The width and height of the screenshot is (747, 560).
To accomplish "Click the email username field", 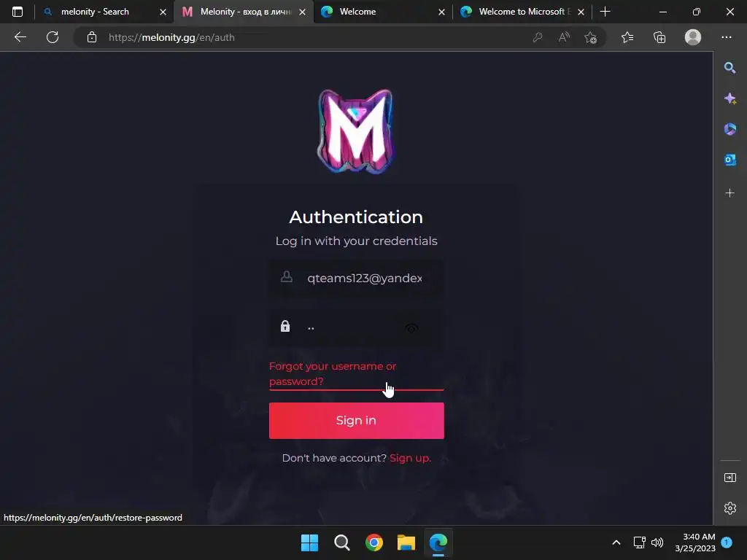I will 356,278.
